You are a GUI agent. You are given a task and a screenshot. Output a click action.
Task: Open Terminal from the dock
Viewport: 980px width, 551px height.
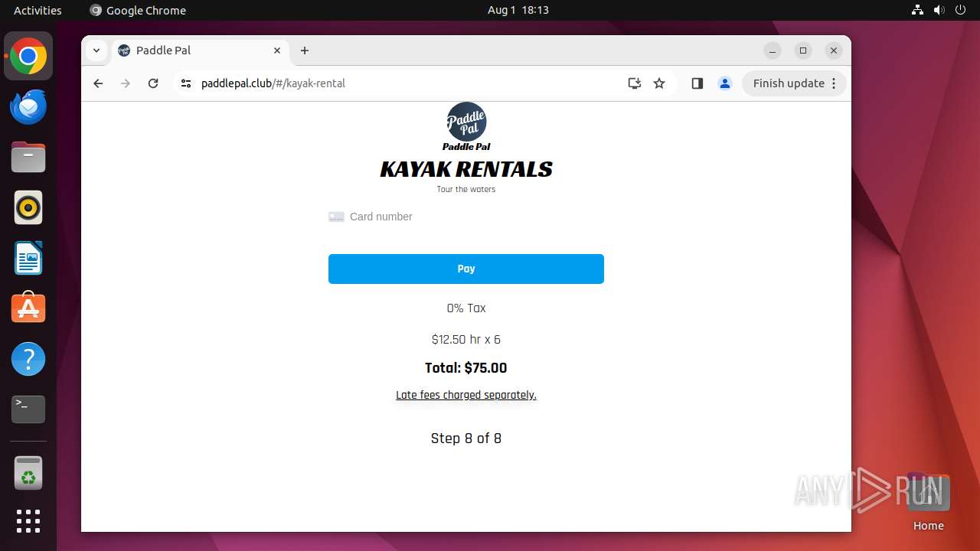(28, 409)
